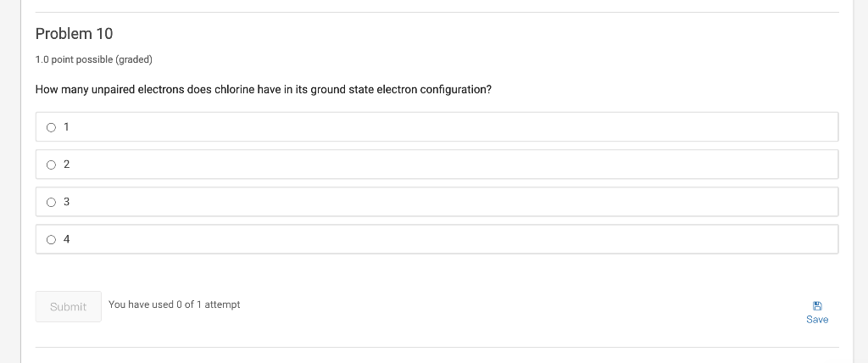The width and height of the screenshot is (868, 363).
Task: Mark the radio circle next to answer 4
Action: [52, 239]
